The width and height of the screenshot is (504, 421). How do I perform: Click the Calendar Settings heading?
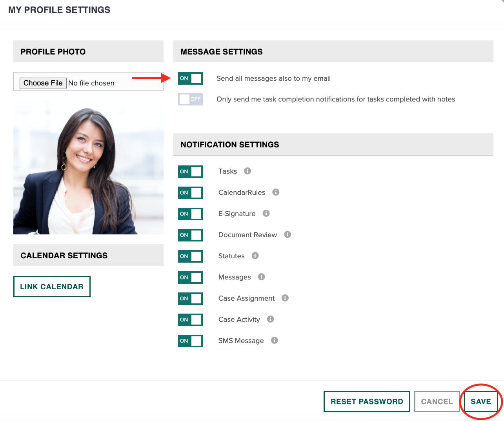64,256
